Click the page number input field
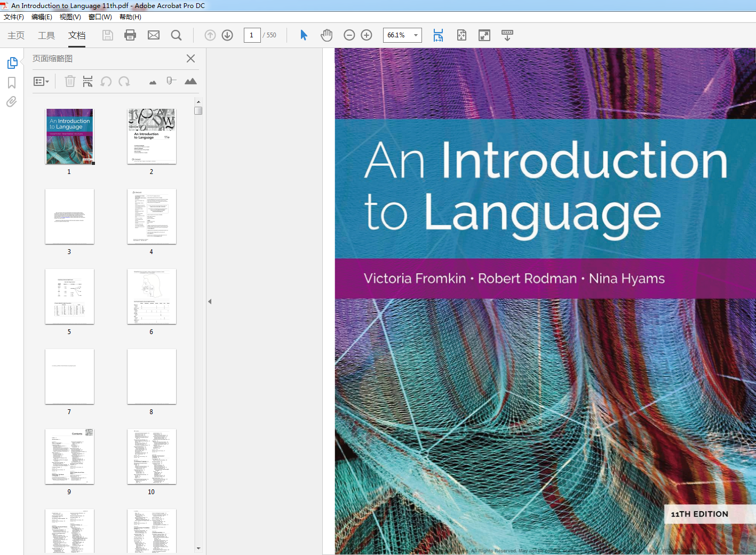The image size is (756, 555). (x=252, y=35)
